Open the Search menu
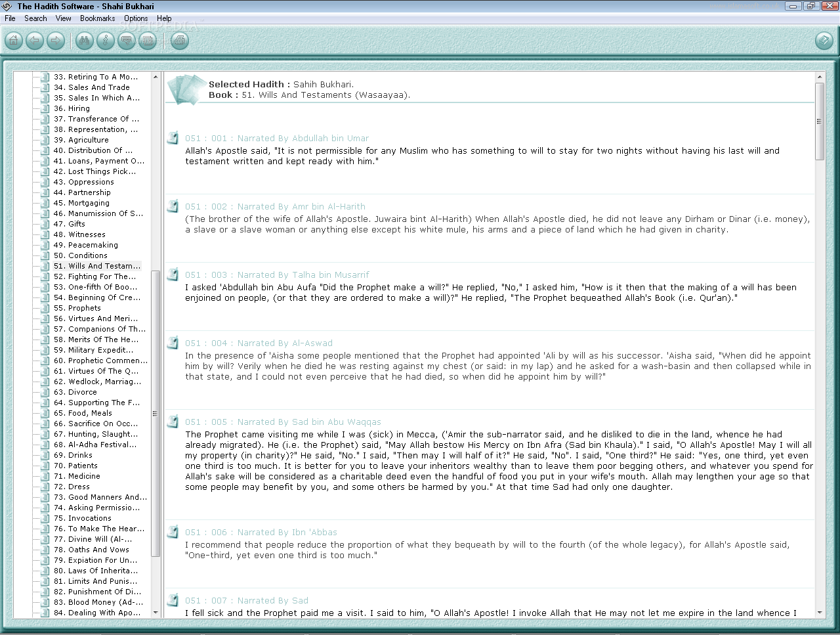The image size is (840, 635). coord(35,18)
